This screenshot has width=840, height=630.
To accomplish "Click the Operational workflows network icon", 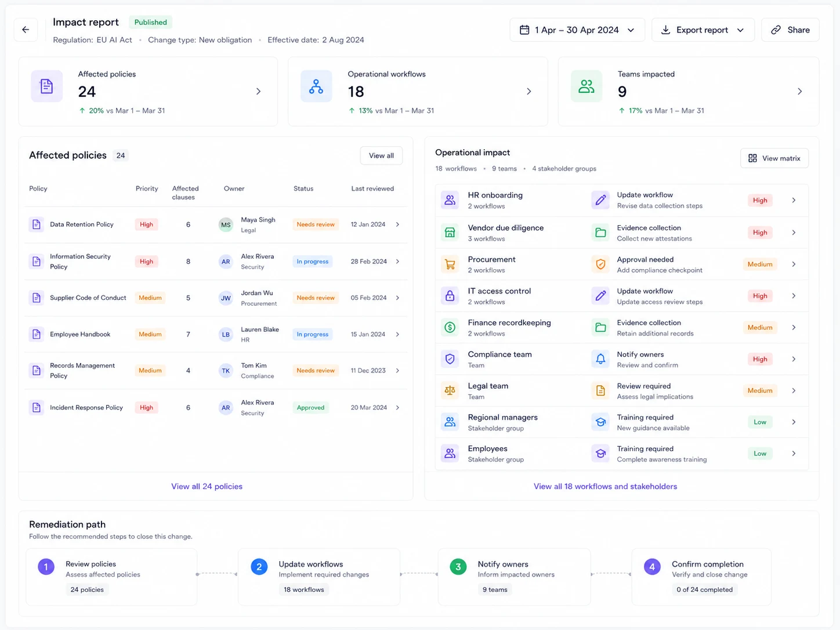I will pyautogui.click(x=316, y=86).
